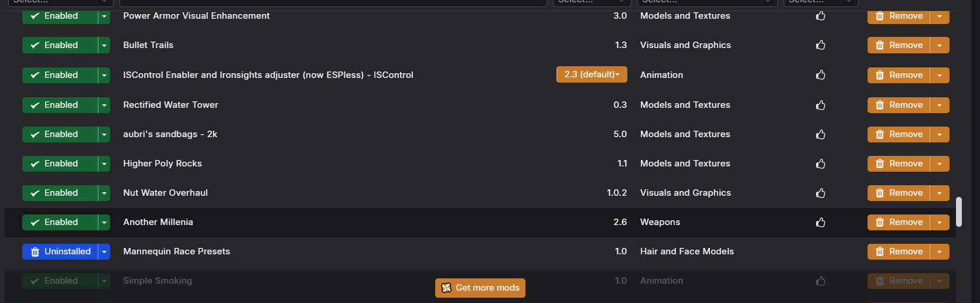
Task: Remove the Mannequin Race Presets mod
Action: point(899,251)
